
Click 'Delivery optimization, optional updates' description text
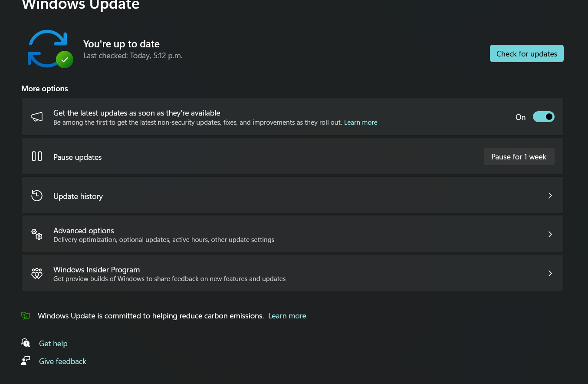pos(164,240)
